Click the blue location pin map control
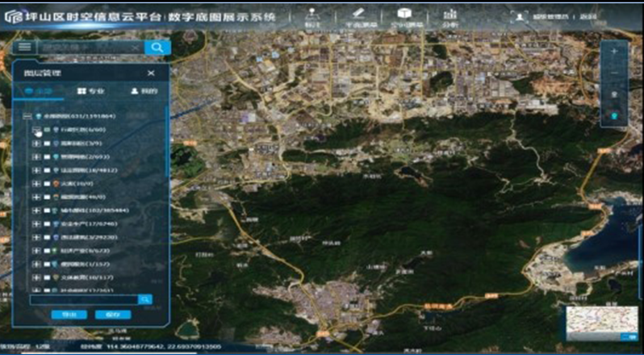Screen dimensions: 644x355 click(x=614, y=119)
